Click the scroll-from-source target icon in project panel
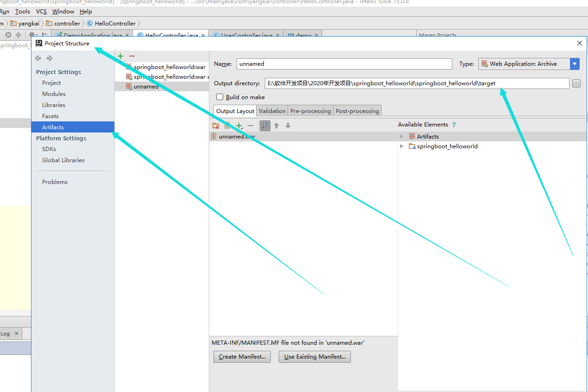The height and width of the screenshot is (392, 588). 8,35
